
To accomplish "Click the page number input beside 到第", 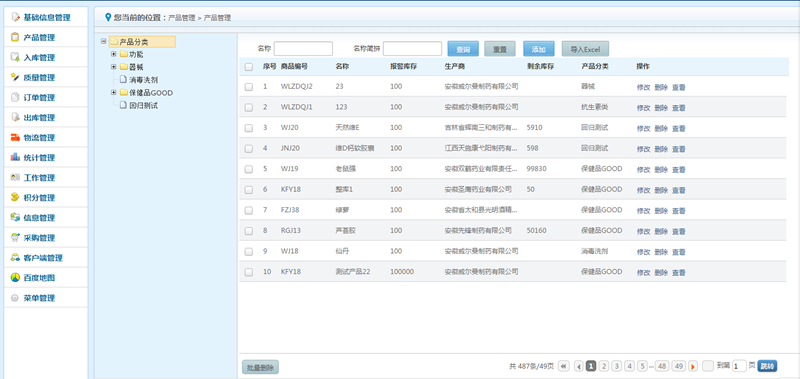I will [x=739, y=366].
